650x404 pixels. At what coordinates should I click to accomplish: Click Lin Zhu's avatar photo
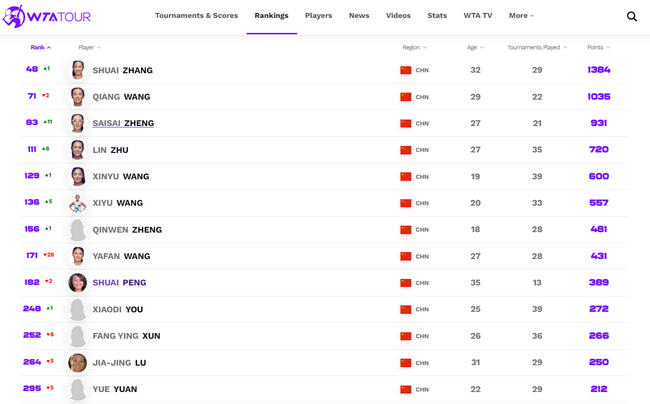point(78,150)
